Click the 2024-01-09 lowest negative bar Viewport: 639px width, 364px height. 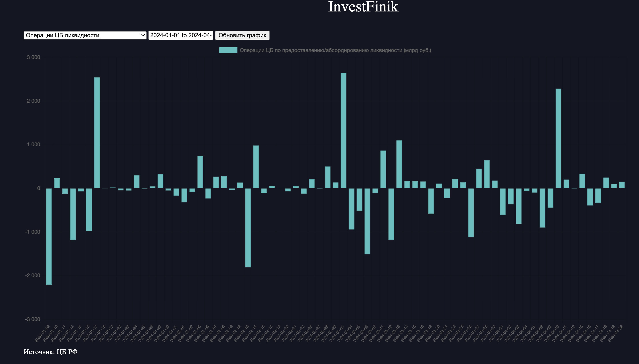49,236
